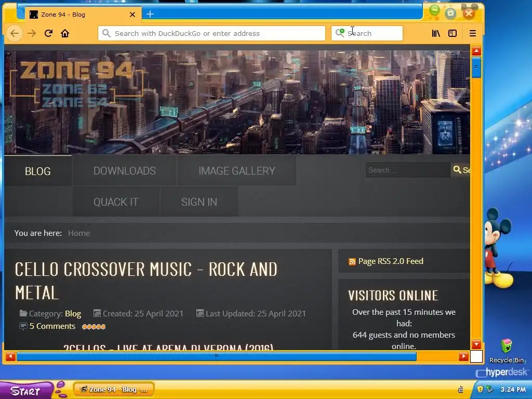The image size is (532, 399).
Task: Close the Zone 94 - Blog tab
Action: [x=132, y=15]
